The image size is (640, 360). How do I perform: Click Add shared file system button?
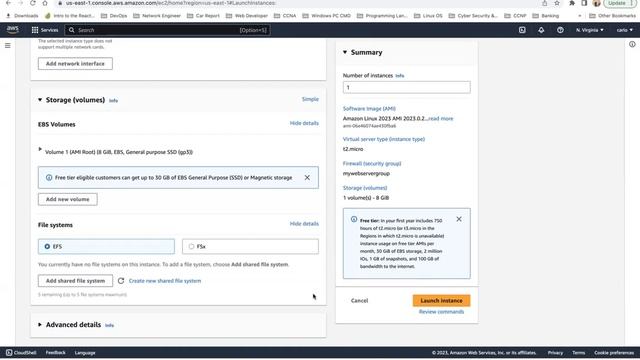[x=76, y=281]
